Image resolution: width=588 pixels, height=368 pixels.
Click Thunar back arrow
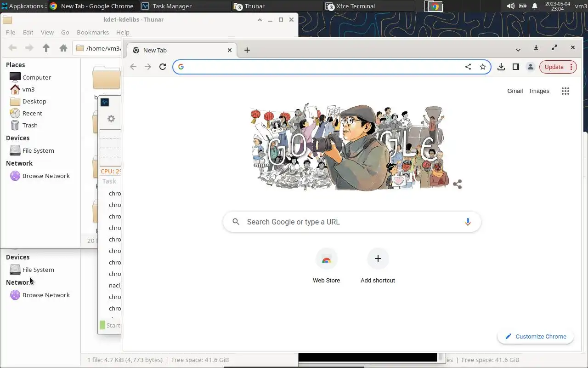(13, 48)
